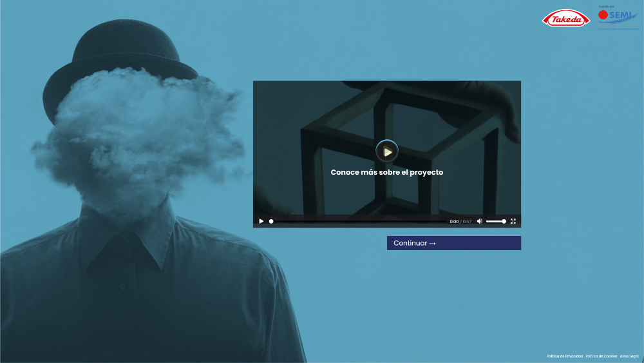Mute the video with the speaker icon
644x363 pixels.
[479, 221]
